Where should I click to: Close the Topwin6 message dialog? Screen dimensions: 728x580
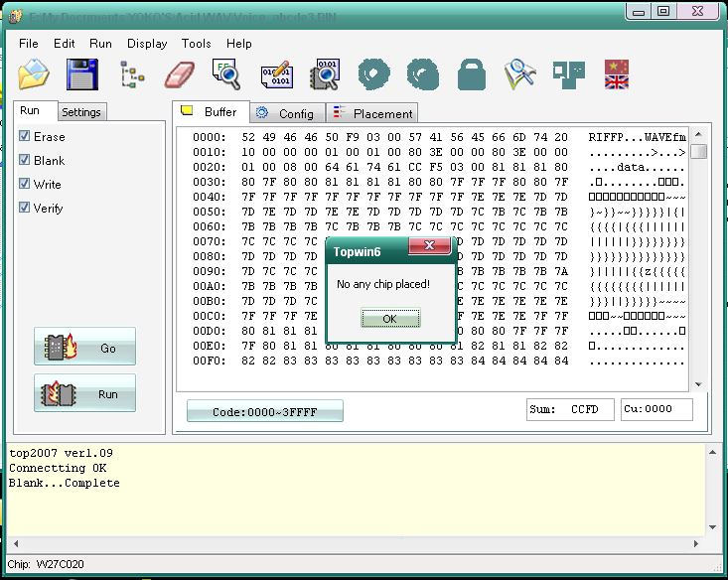pos(429,245)
